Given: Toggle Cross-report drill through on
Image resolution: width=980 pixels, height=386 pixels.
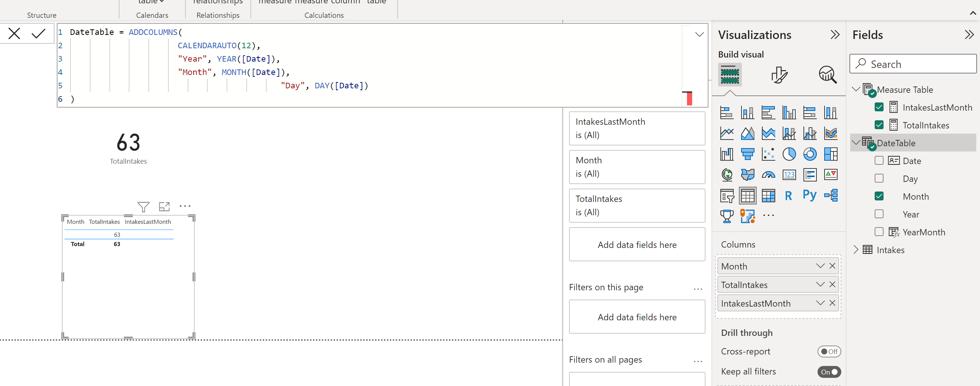Looking at the screenshot, I should [829, 351].
